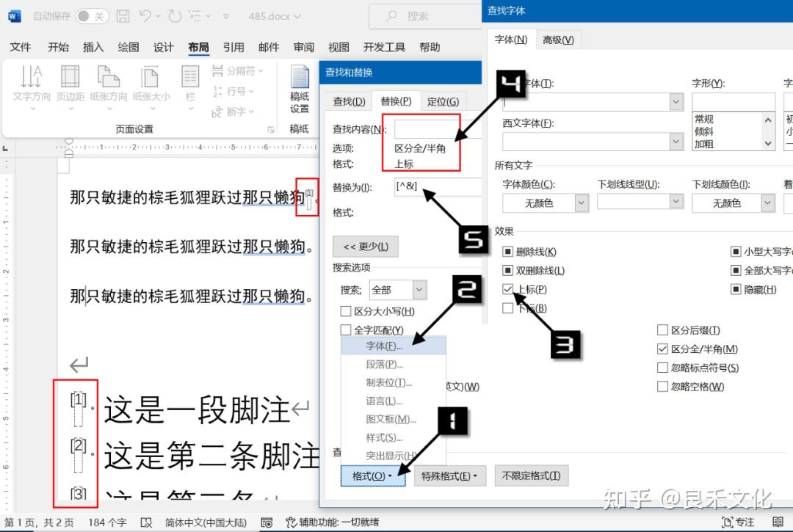Choose 字体(F)... from the format menu

[x=394, y=346]
